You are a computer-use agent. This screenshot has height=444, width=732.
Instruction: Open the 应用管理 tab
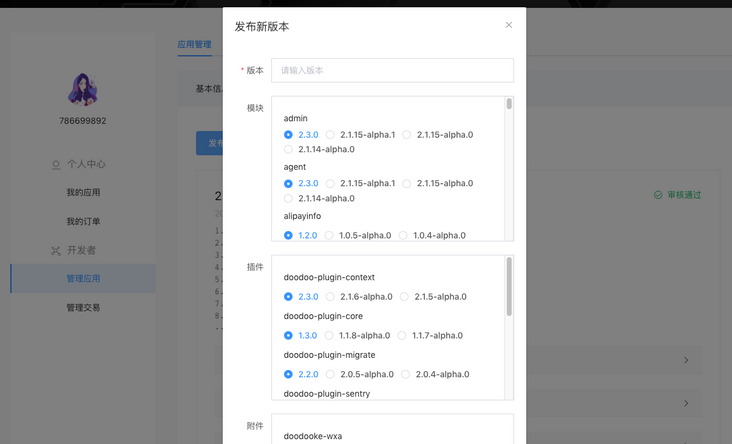click(194, 44)
